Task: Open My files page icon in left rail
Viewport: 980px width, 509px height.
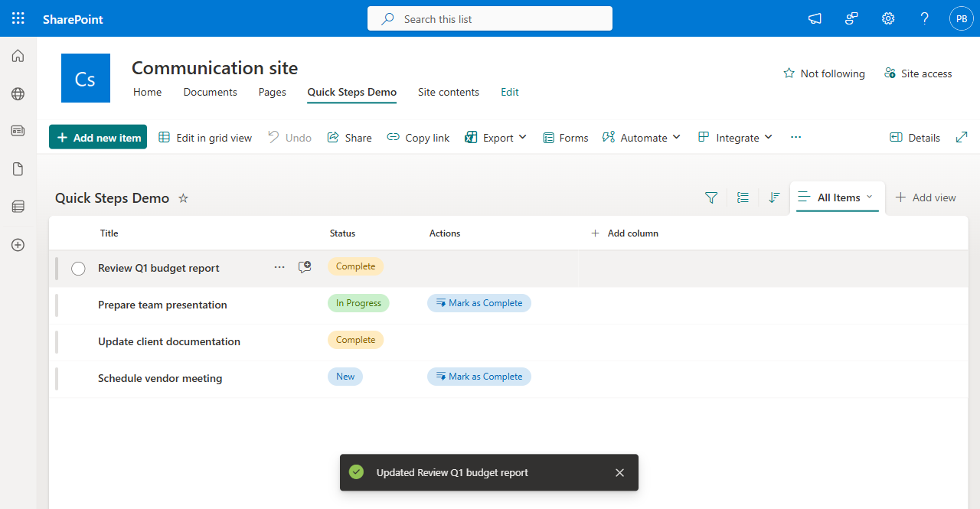Action: tap(18, 168)
